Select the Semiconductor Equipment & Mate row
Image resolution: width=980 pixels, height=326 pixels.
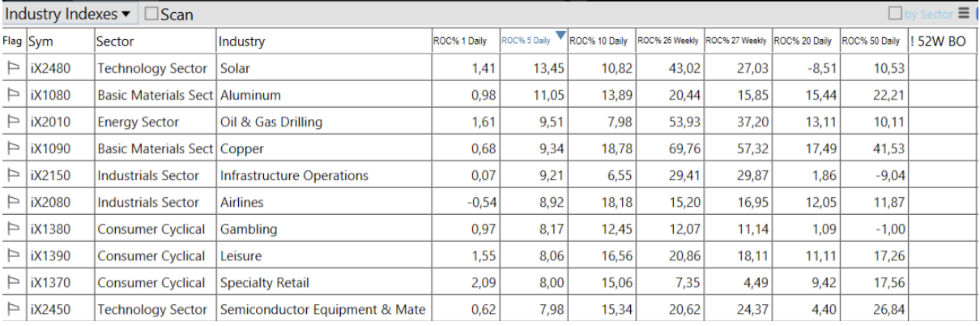click(322, 310)
